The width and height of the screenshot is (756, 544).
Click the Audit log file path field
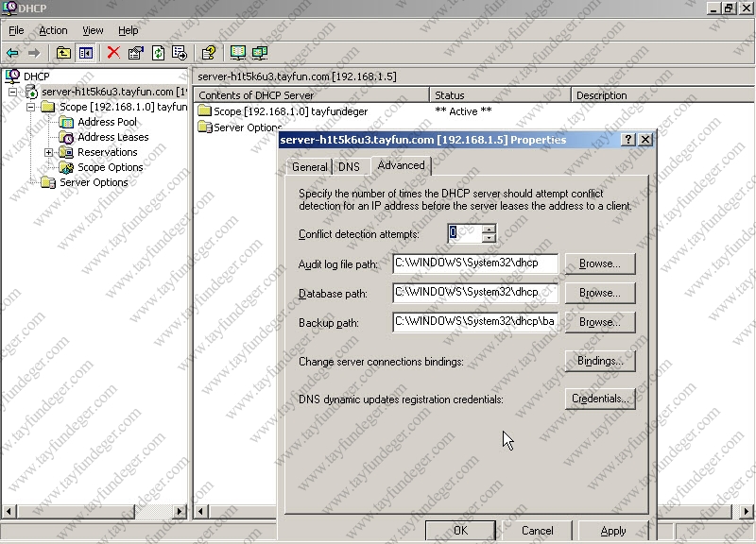click(475, 263)
